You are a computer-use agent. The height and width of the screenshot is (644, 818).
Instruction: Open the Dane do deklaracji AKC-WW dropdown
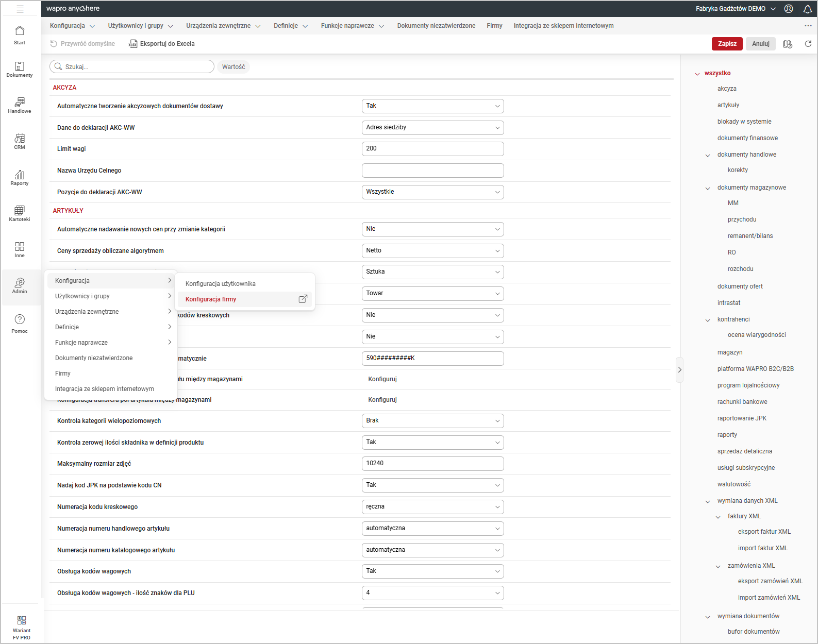[x=432, y=128]
